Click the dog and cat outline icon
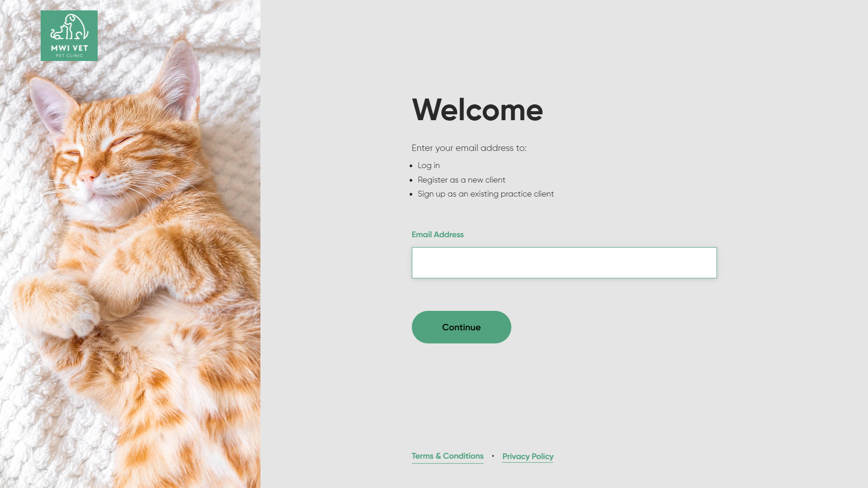This screenshot has width=868, height=488. tap(69, 27)
